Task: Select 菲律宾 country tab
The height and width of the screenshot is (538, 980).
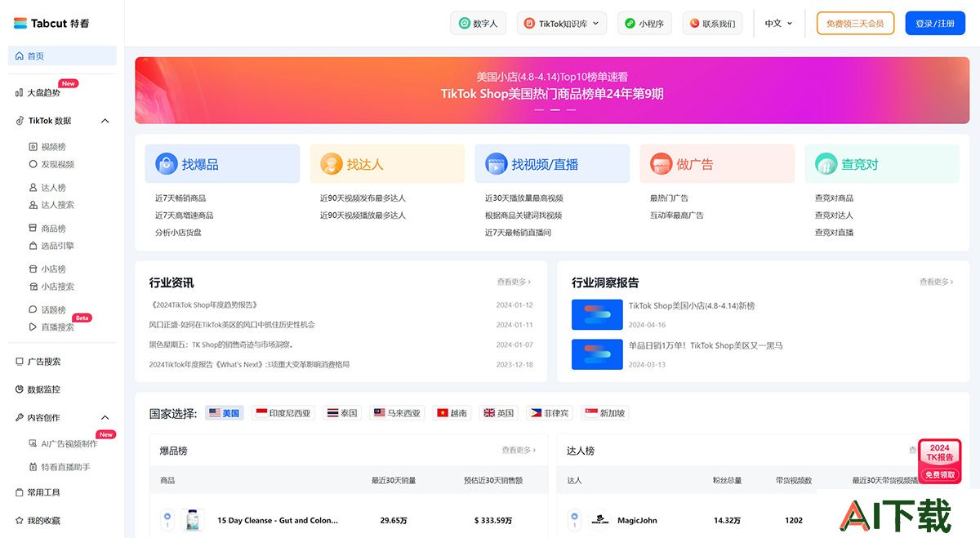Action: pyautogui.click(x=550, y=413)
